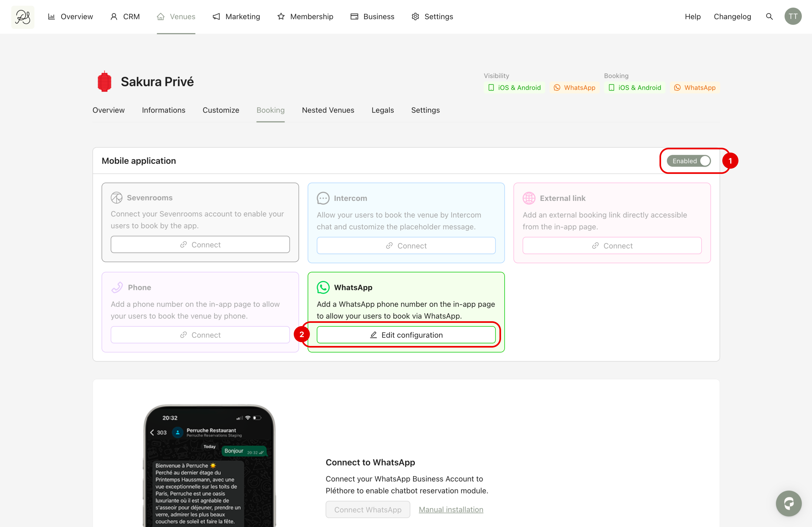Click the green WhatsApp card icon
The image size is (812, 527).
pyautogui.click(x=323, y=287)
